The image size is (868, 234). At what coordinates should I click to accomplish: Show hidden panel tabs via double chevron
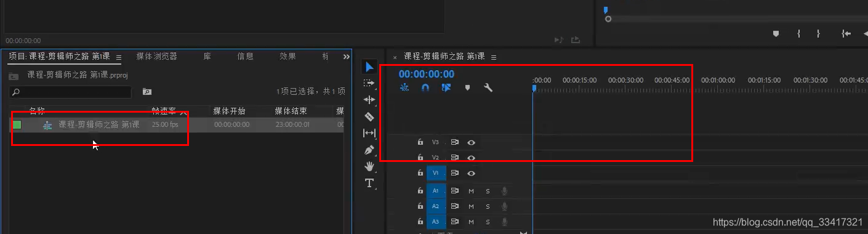coord(346,57)
